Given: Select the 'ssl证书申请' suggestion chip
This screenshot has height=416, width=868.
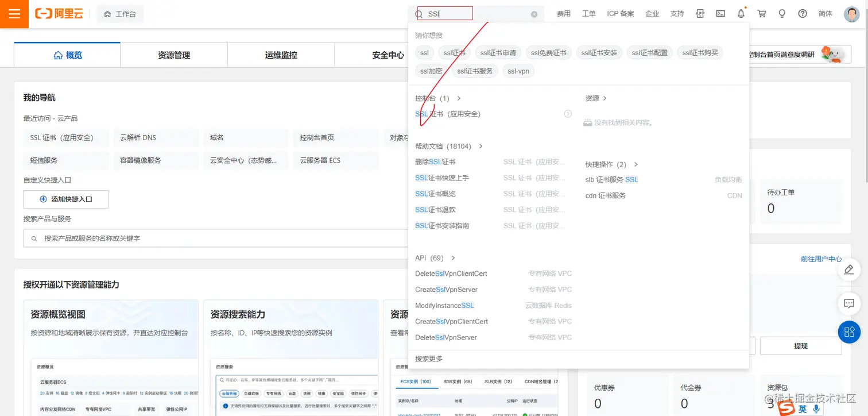Looking at the screenshot, I should point(498,53).
